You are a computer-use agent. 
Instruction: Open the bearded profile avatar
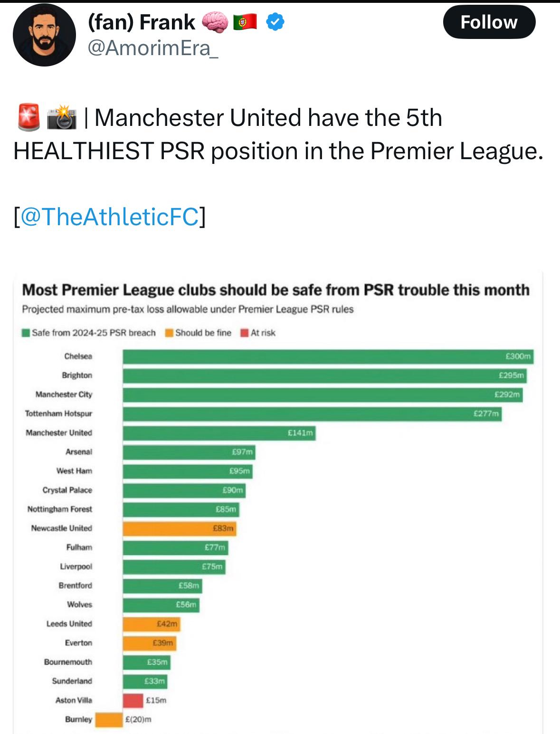(x=44, y=35)
